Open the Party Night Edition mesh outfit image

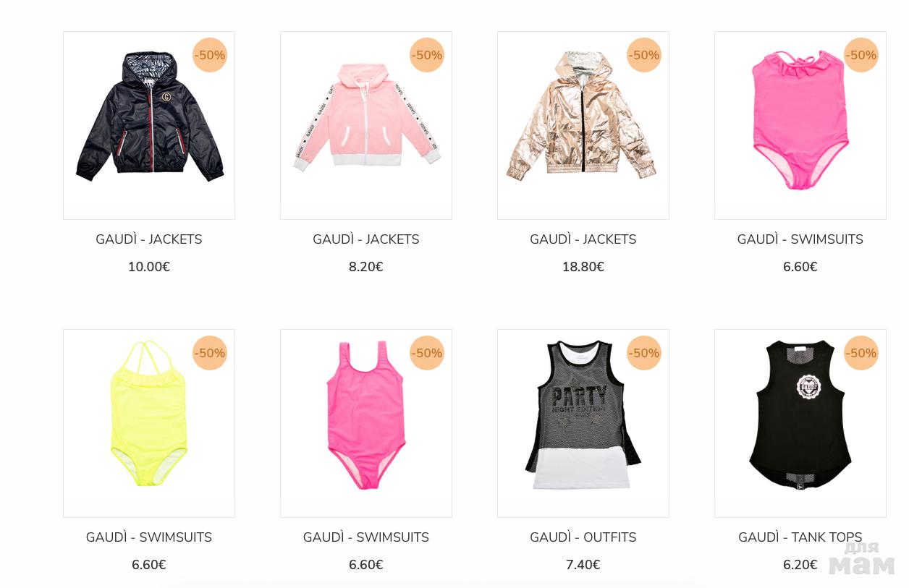583,423
